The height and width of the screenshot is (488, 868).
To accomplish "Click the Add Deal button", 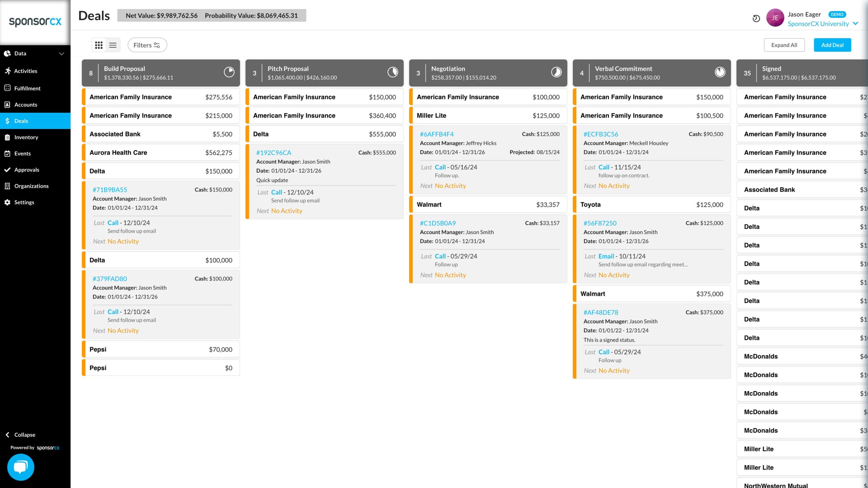I will tap(832, 45).
